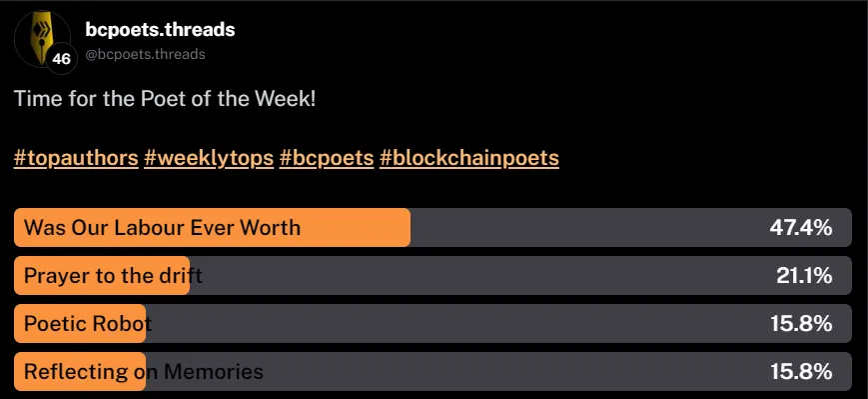Visit the @bcpoets.threads handle
The height and width of the screenshot is (399, 868).
point(145,54)
